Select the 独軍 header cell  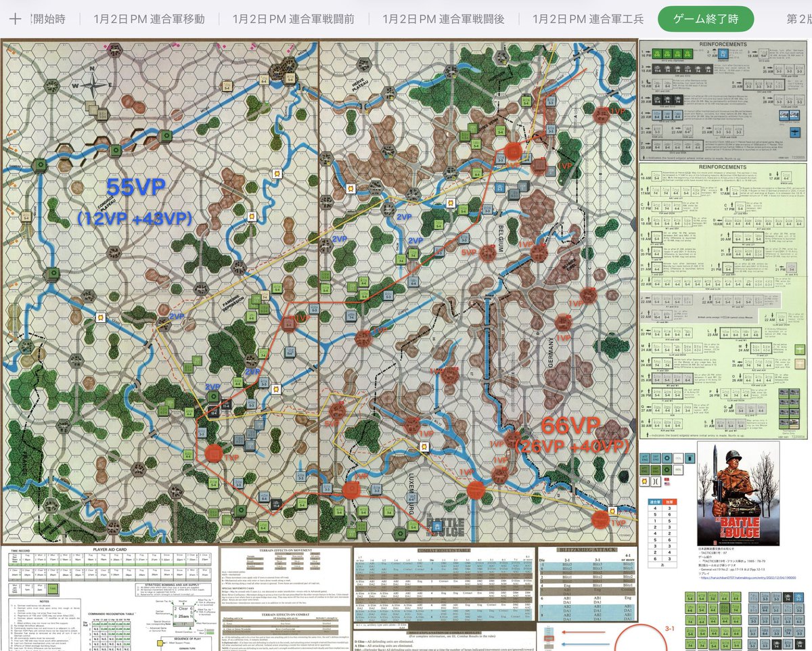coord(669,501)
